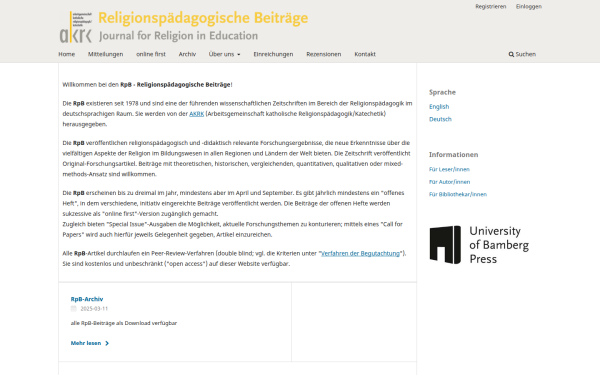
Task: Follow the AKRK link in text
Action: [x=196, y=114]
